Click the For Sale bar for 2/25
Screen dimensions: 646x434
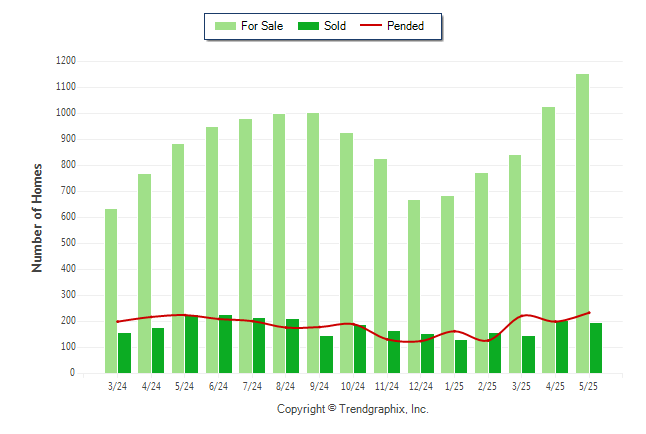click(482, 273)
